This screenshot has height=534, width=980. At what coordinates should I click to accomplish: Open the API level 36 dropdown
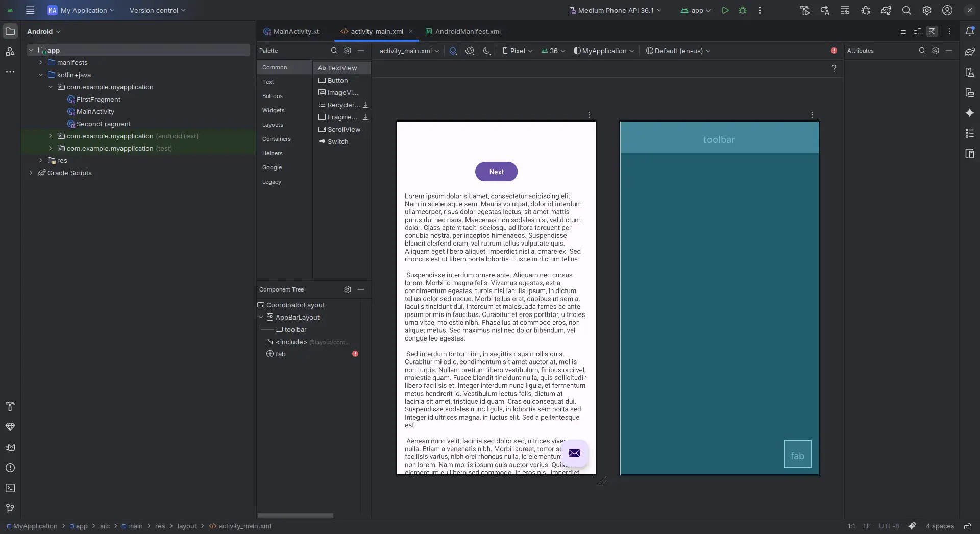point(553,51)
